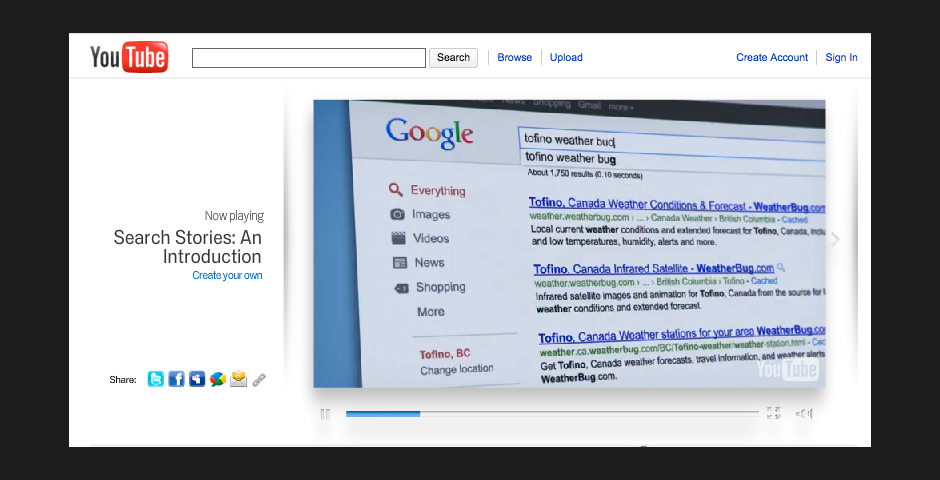Pause the playing video

click(x=325, y=413)
